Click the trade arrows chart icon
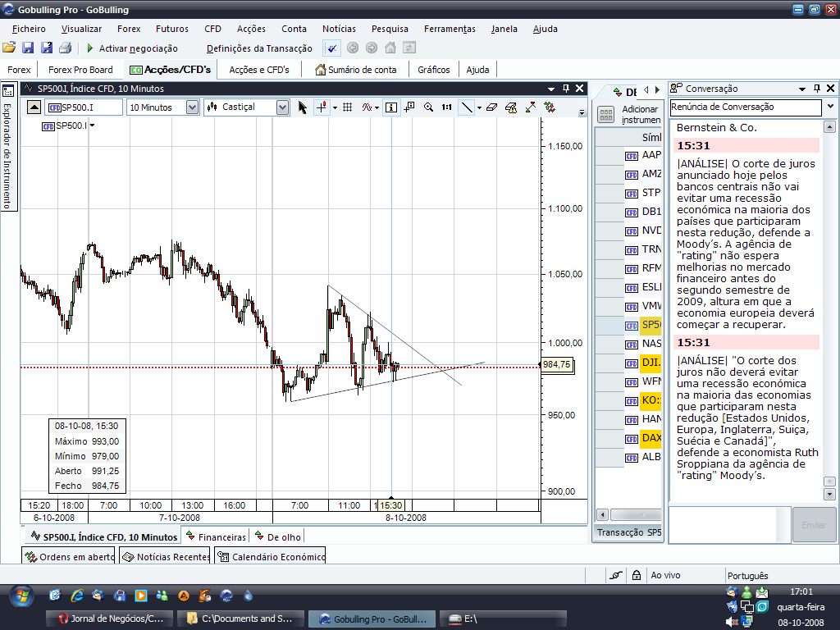Viewport: 840px width, 630px height. [x=550, y=107]
